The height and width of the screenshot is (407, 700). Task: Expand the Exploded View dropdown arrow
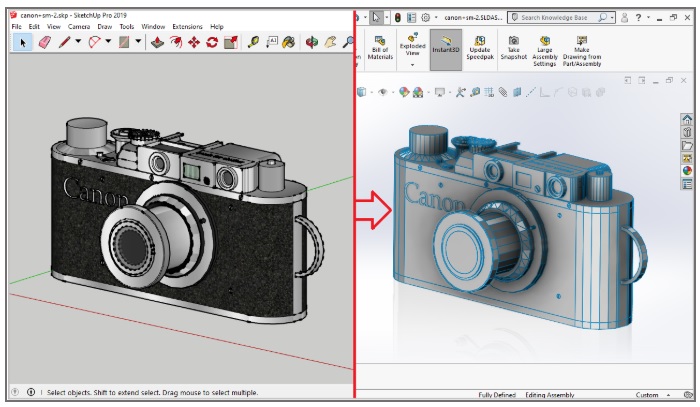pyautogui.click(x=412, y=65)
